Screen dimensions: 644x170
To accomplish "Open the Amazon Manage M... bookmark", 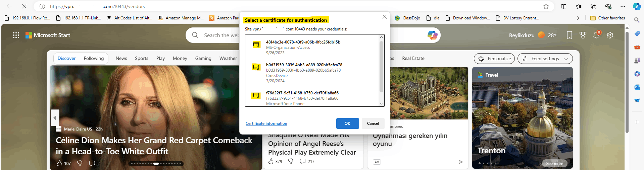I will tap(181, 18).
